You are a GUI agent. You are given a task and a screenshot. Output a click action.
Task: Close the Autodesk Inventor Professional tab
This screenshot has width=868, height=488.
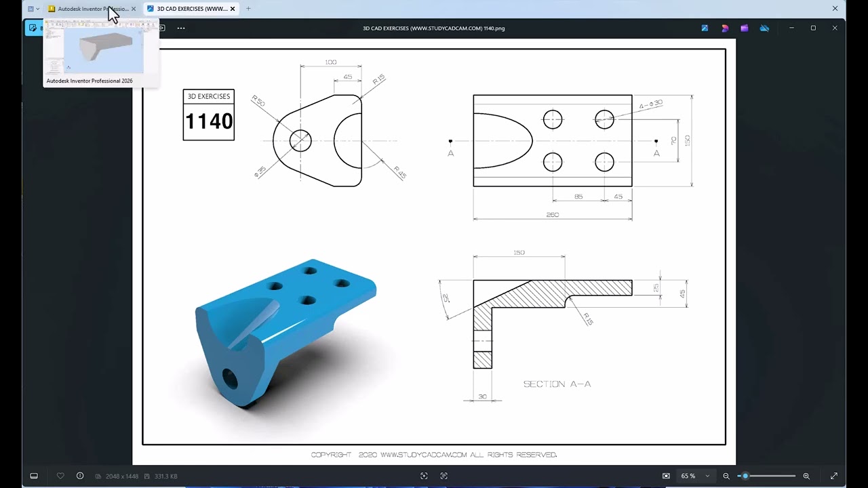click(134, 9)
